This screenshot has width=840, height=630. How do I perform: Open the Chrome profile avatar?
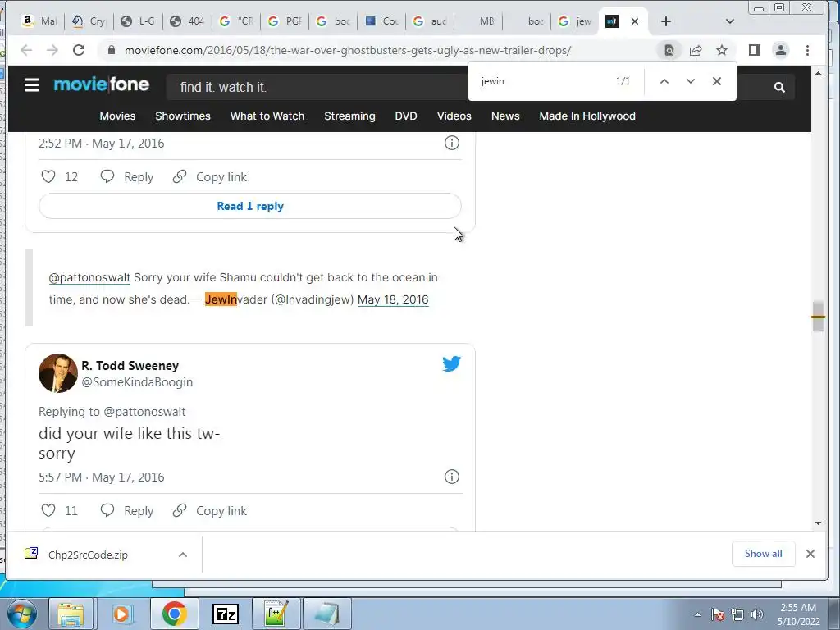(x=781, y=50)
